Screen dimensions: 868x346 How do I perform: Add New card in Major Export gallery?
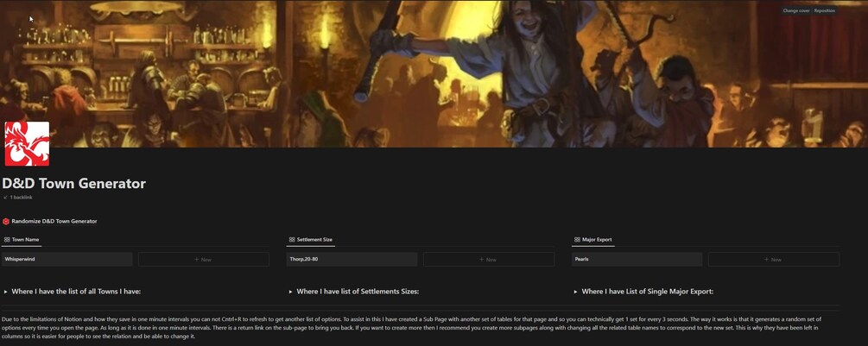click(774, 259)
